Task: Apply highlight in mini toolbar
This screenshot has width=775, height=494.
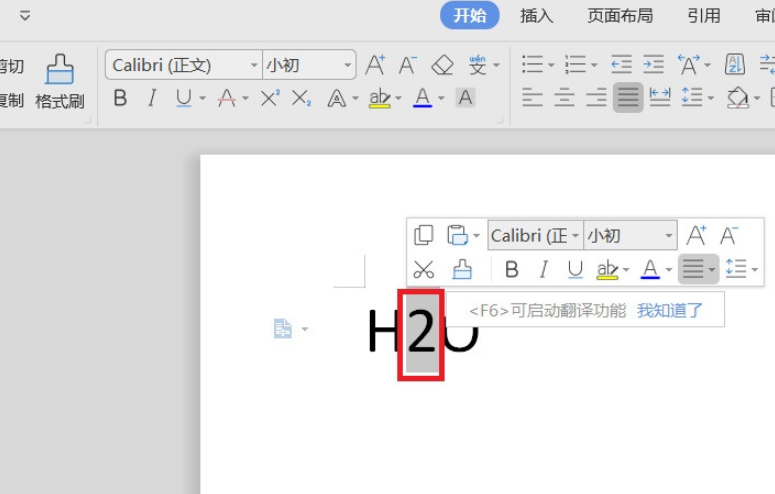Action: (607, 269)
